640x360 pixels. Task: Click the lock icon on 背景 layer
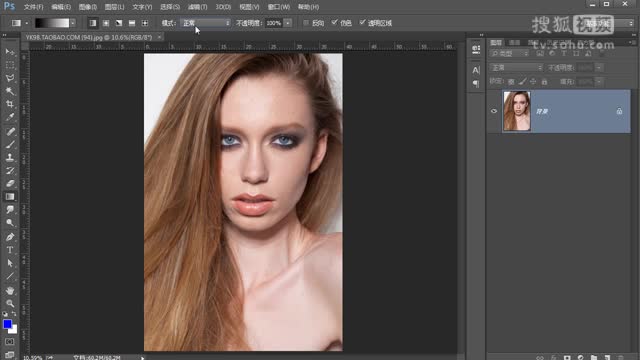pyautogui.click(x=619, y=111)
